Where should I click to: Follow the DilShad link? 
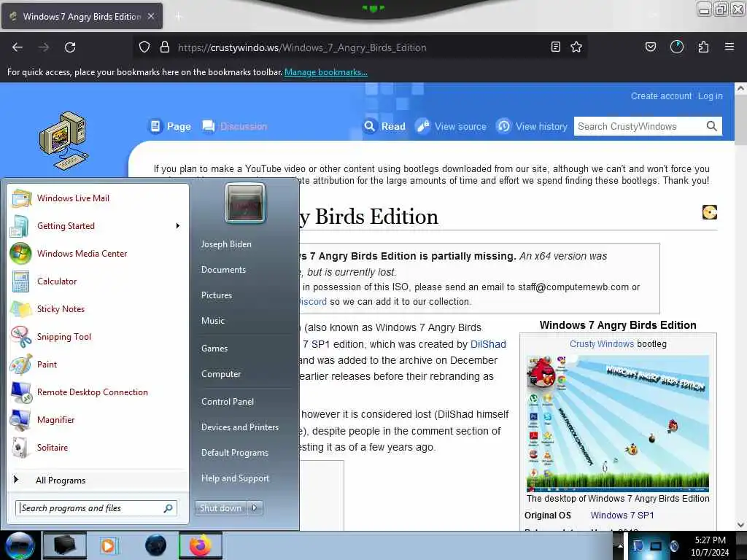pyautogui.click(x=488, y=344)
